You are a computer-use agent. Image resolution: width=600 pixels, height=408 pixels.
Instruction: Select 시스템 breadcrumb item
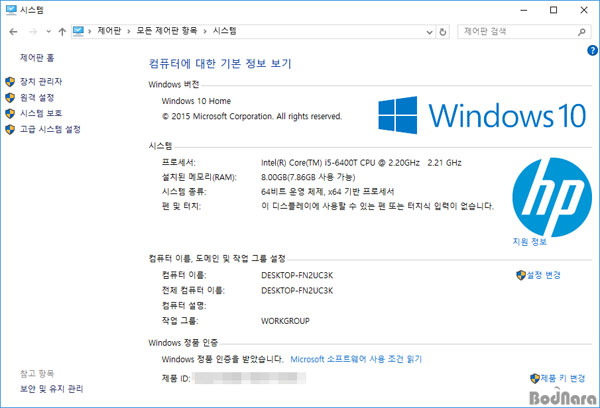(x=224, y=31)
